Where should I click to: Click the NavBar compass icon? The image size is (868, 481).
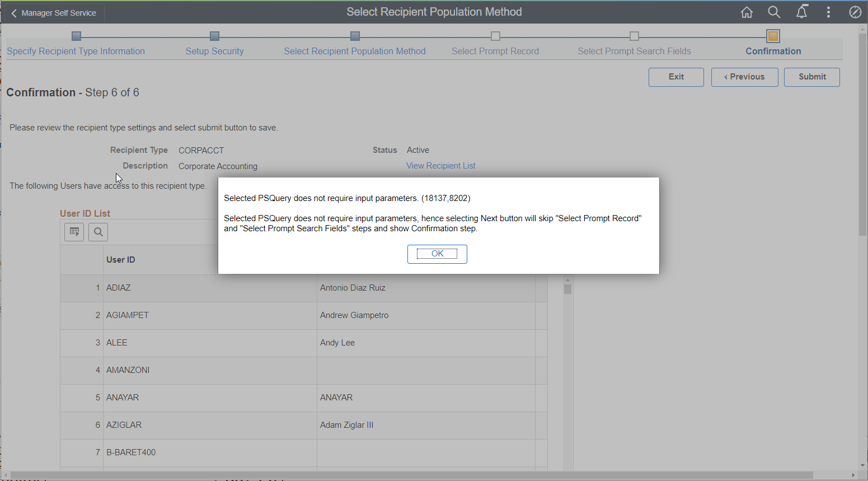click(x=855, y=12)
